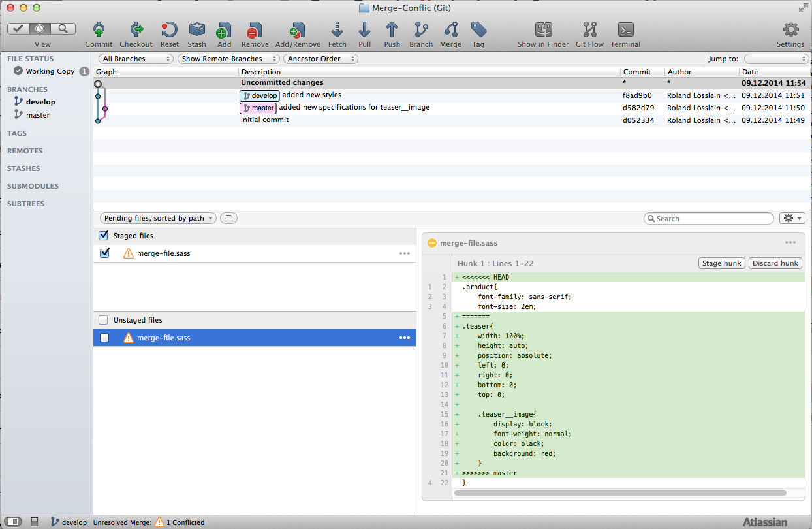Click the Push toolbar icon
The width and height of the screenshot is (812, 529).
[392, 29]
